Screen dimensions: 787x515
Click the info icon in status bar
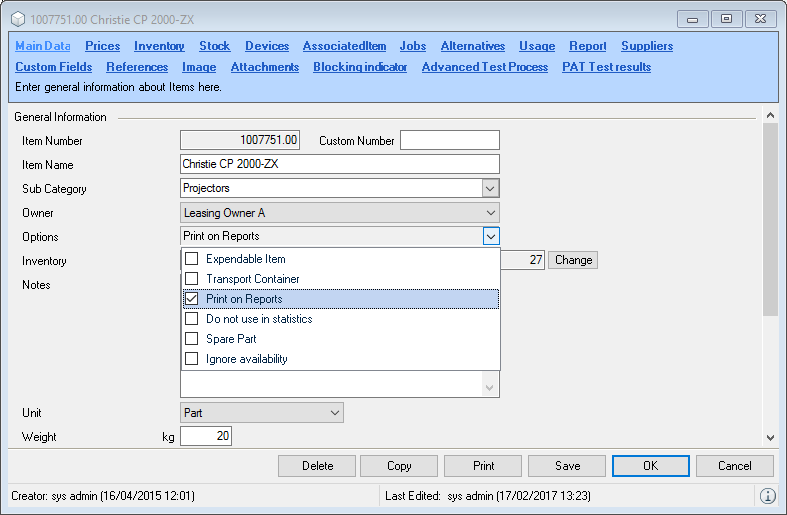click(x=767, y=496)
